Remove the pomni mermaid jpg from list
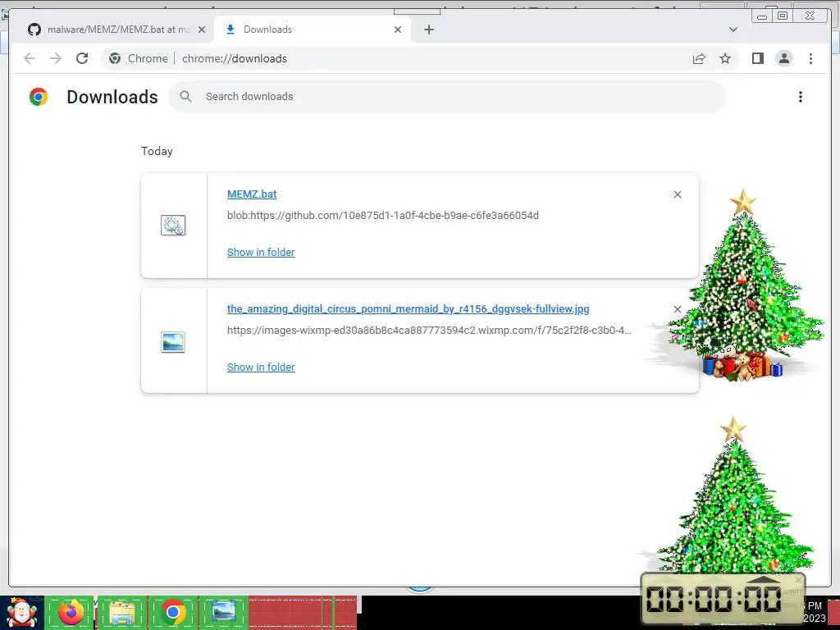The height and width of the screenshot is (630, 840). (x=677, y=309)
